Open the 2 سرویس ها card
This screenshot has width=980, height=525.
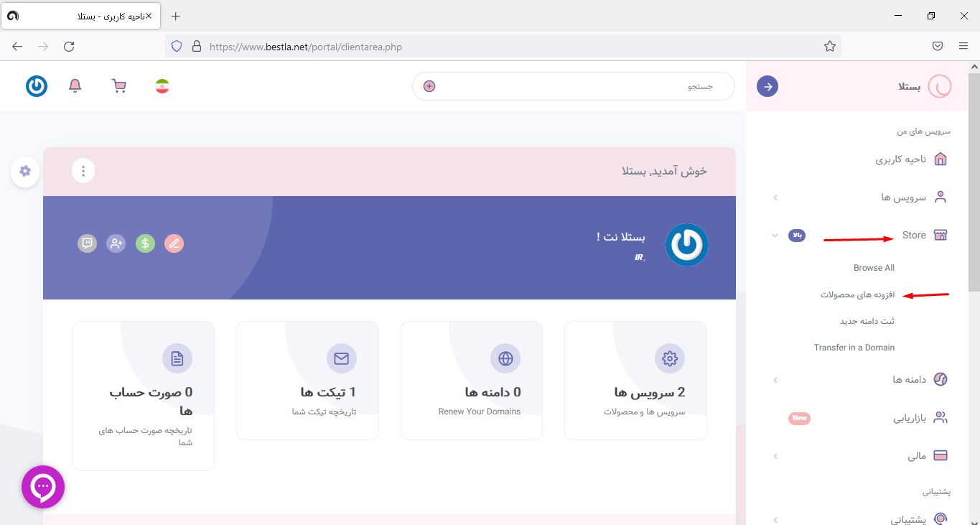coord(635,381)
